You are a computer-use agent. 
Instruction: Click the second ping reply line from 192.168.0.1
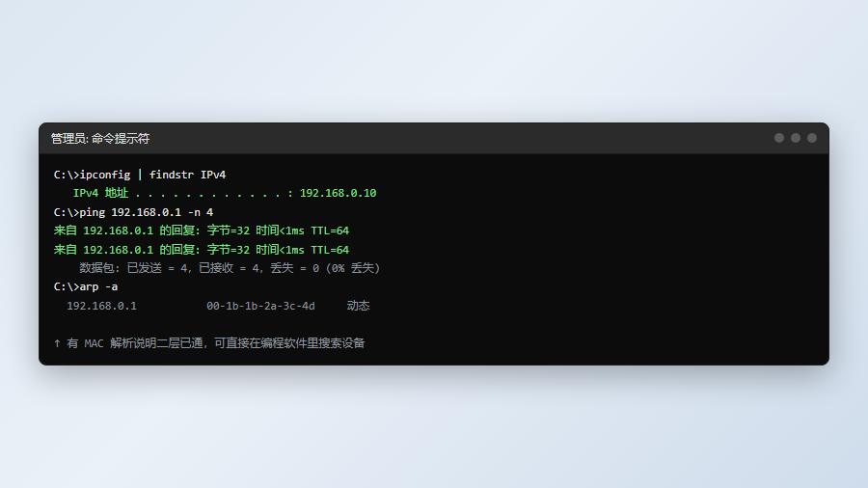(x=201, y=250)
